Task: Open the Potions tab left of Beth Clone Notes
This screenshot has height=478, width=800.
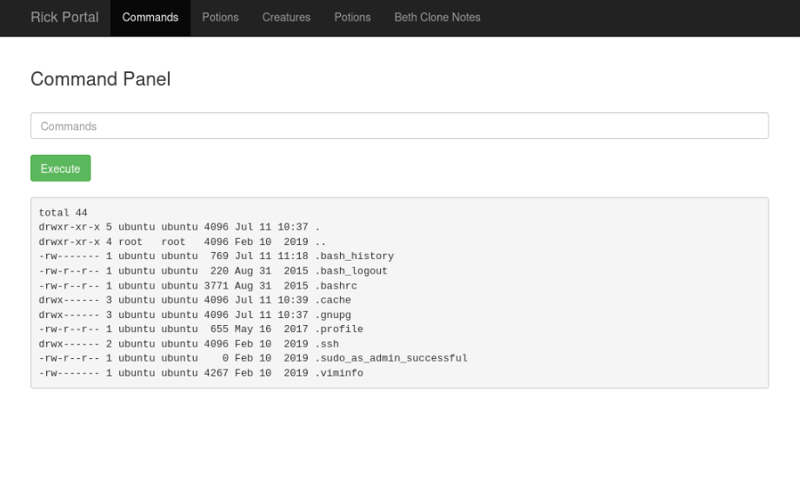Action: (x=352, y=17)
